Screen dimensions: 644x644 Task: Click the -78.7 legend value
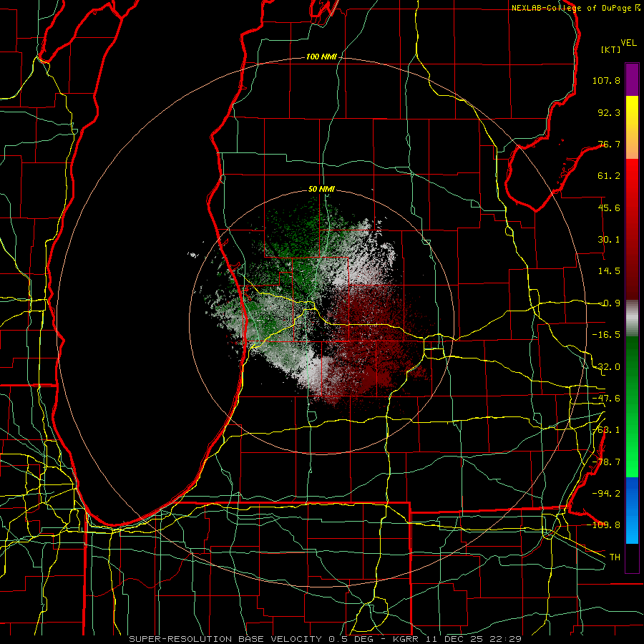[606, 462]
